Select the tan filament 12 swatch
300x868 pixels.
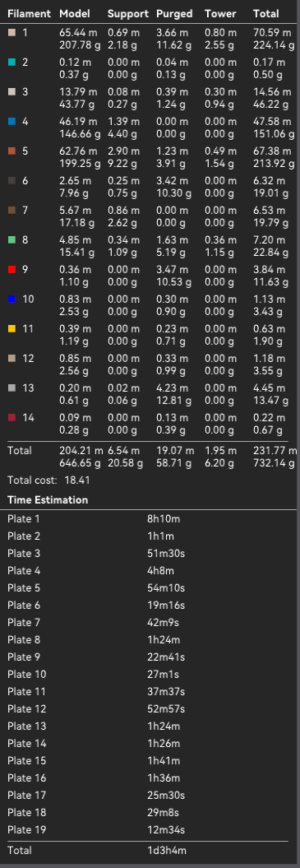[x=12, y=358]
